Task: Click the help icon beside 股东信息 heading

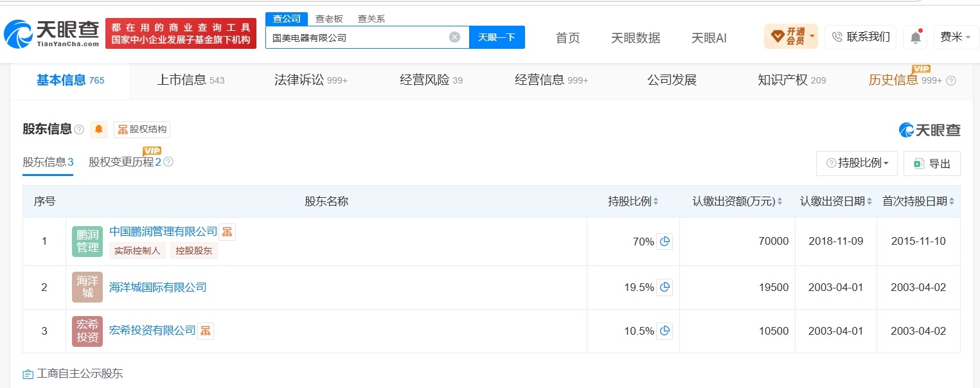Action: [79, 130]
